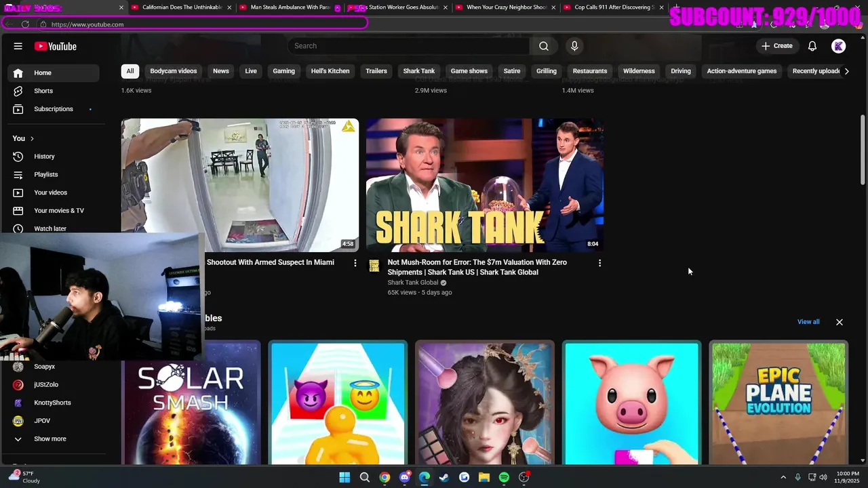Open Your movies & TV
868x488 pixels.
[x=54, y=211]
